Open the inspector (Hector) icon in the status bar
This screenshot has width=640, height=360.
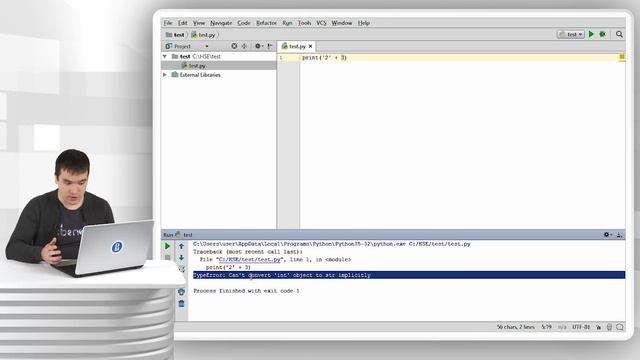click(x=609, y=327)
